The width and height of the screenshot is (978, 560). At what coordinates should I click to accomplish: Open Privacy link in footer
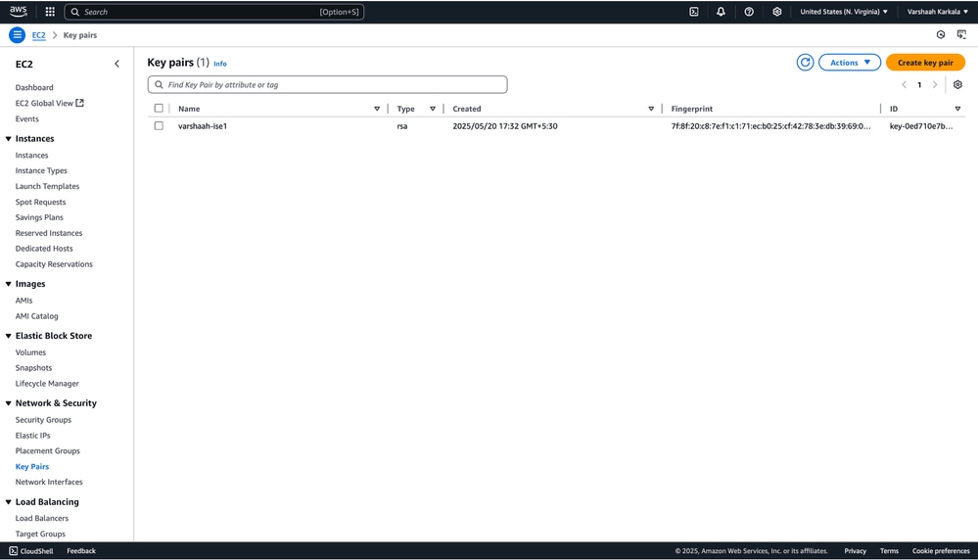pos(855,550)
